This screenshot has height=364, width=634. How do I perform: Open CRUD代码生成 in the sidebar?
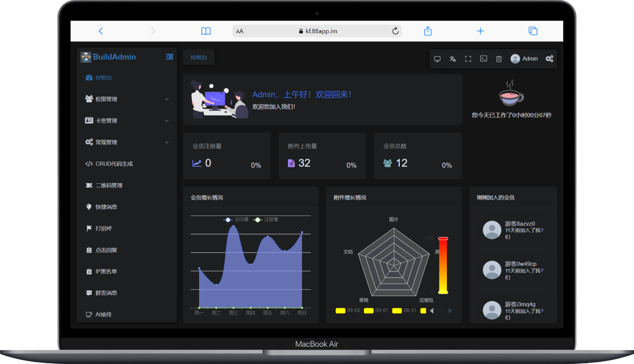(114, 164)
